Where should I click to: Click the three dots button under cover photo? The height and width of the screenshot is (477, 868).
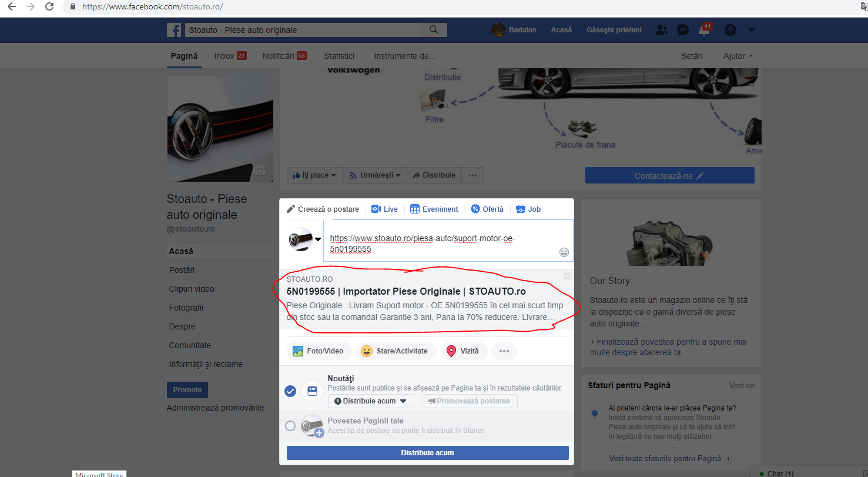pyautogui.click(x=472, y=175)
